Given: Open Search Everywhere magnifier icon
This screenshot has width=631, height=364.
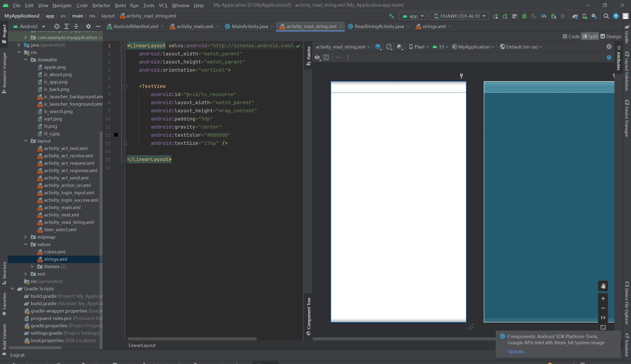Looking at the screenshot, I should pos(606,16).
